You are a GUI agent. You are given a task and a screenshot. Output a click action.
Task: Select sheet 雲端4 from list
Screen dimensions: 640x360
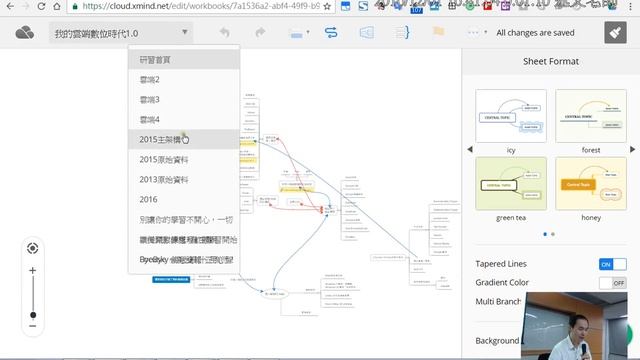[x=184, y=120]
